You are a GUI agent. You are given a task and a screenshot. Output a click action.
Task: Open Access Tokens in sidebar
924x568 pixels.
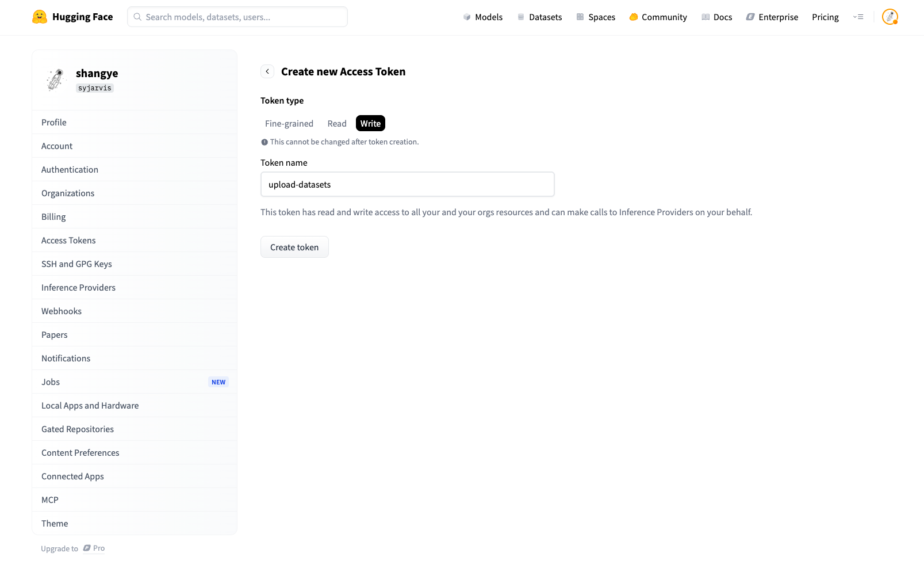(135, 241)
